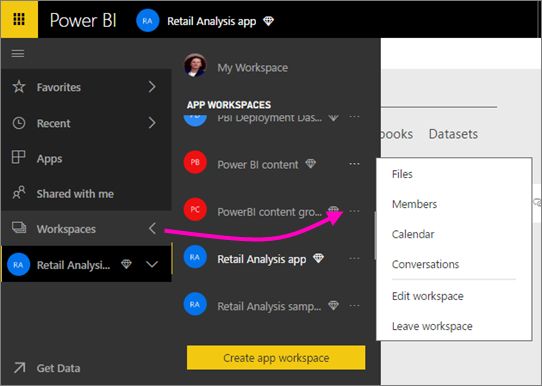The image size is (542, 386).
Task: Collapse the Workspaces flyout chevron
Action: [x=152, y=228]
